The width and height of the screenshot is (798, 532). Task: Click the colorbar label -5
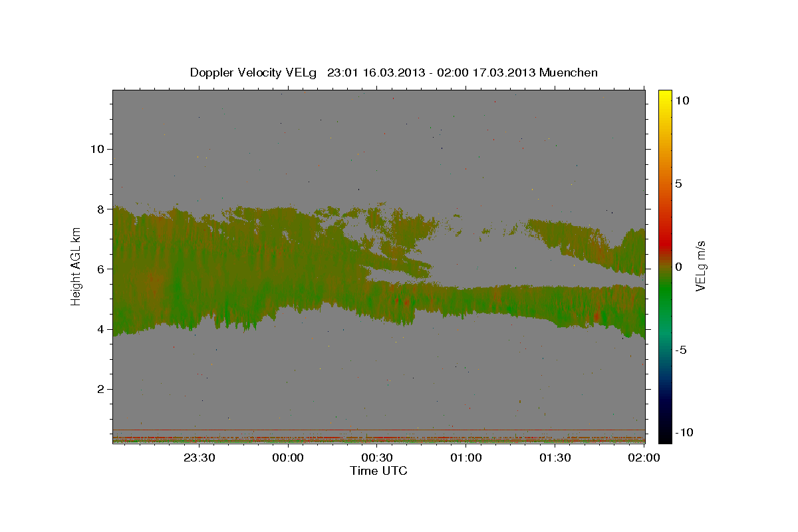click(681, 350)
